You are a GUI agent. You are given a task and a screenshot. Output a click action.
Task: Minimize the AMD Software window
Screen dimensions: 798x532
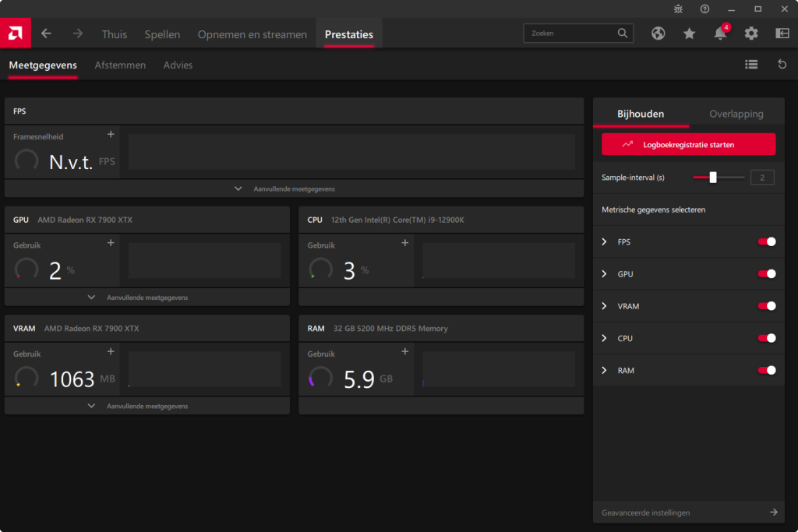tap(731, 9)
